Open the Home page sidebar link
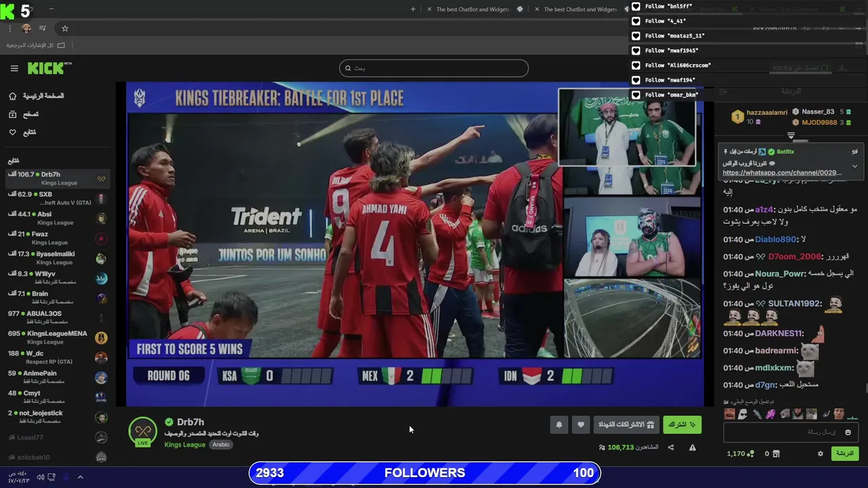Image resolution: width=868 pixels, height=488 pixels. click(x=36, y=96)
